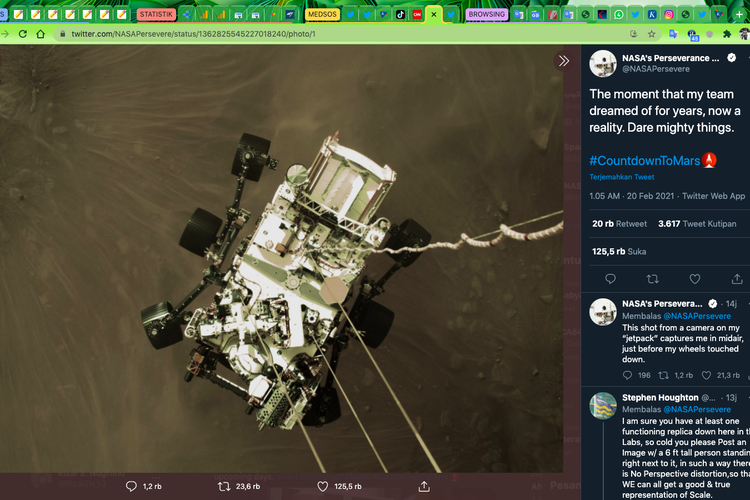Image resolution: width=750 pixels, height=500 pixels.
Task: Open the MEDSOS tab group label
Action: pyautogui.click(x=322, y=15)
